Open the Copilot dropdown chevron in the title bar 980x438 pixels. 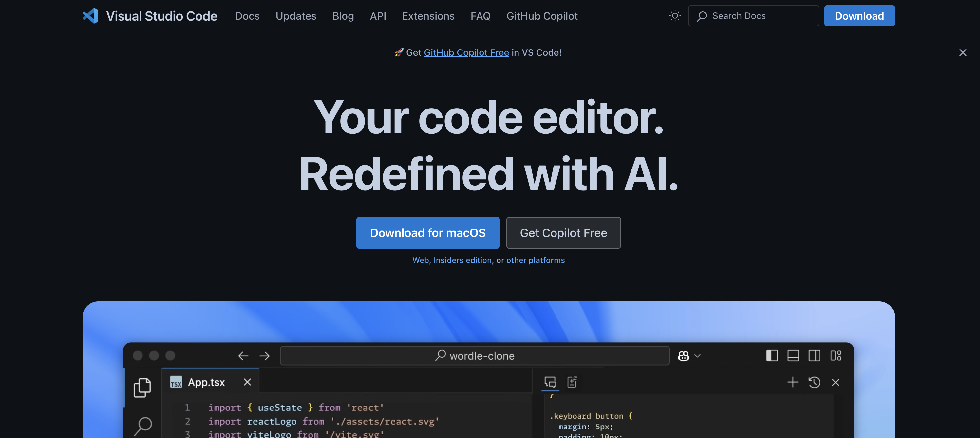coord(697,356)
